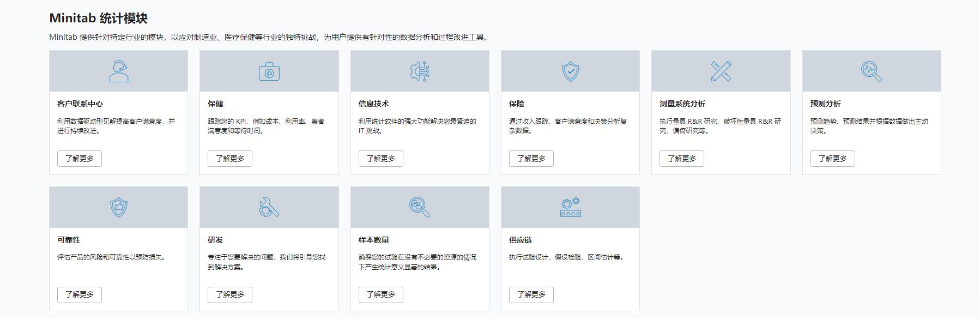Open 了解更多 under 测量系统分析
Screen dimensions: 980x320
(682, 159)
